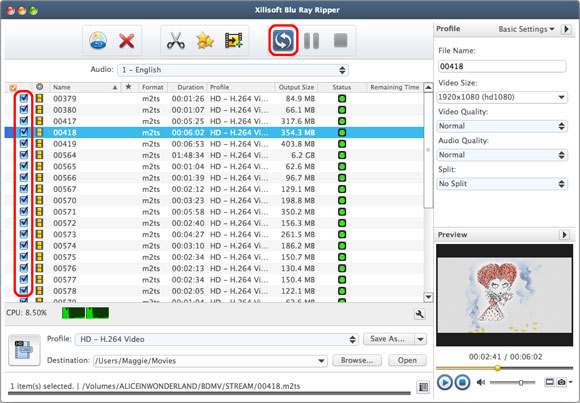The height and width of the screenshot is (403, 580).
Task: Uncheck the checkbox for 00572
Action: tap(24, 223)
